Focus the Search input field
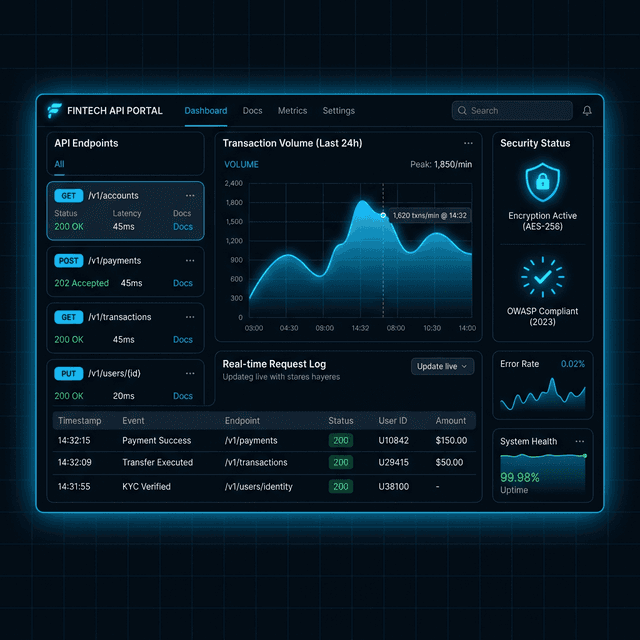This screenshot has width=640, height=640. (x=512, y=111)
